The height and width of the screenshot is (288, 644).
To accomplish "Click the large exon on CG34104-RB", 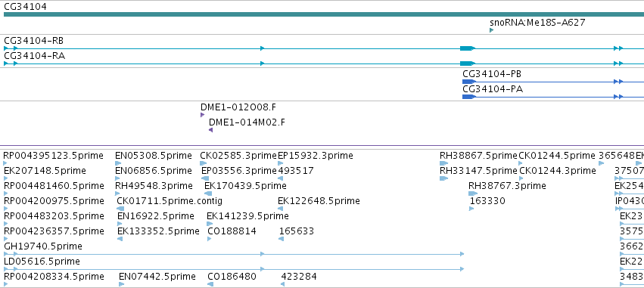I will pos(467,48).
